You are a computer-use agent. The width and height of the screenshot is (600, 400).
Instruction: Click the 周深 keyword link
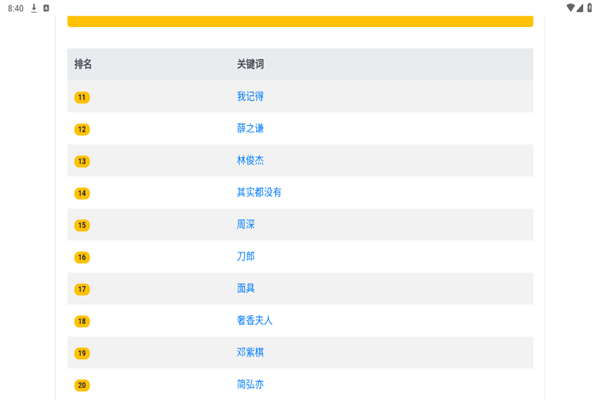point(246,224)
